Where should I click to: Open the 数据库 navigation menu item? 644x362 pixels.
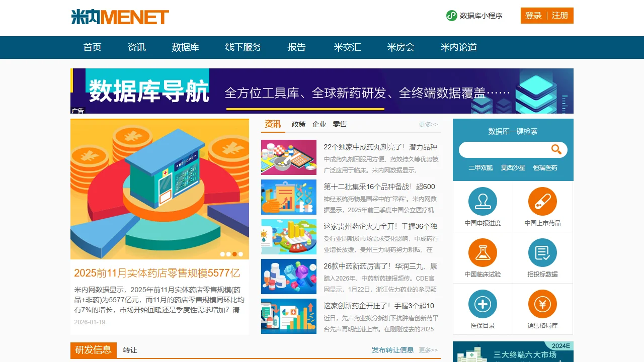(185, 47)
